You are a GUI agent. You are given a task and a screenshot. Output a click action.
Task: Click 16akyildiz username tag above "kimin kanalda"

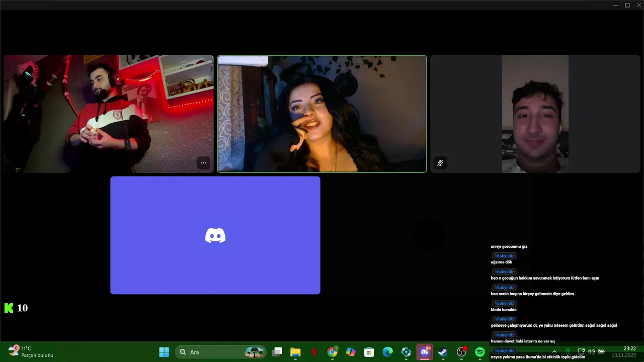tap(504, 303)
